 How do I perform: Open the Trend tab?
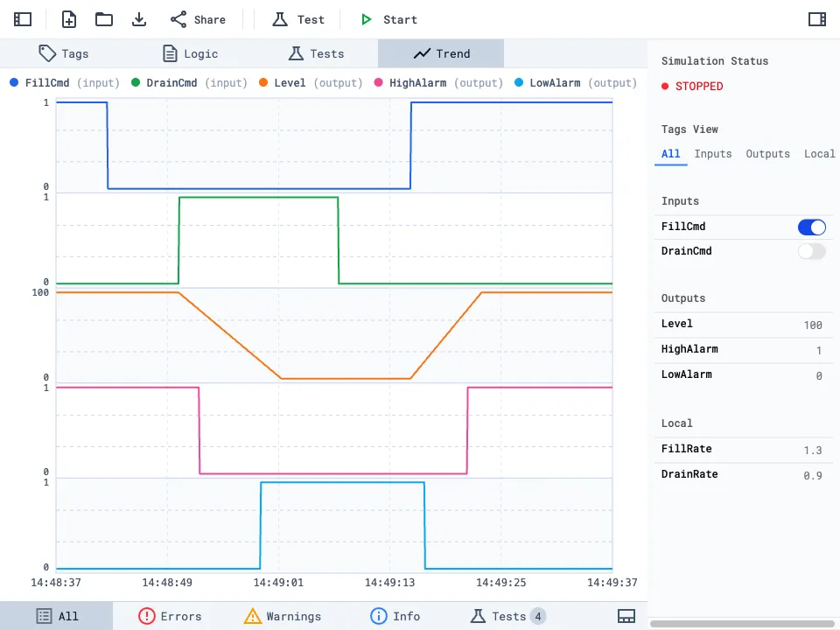pyautogui.click(x=440, y=53)
